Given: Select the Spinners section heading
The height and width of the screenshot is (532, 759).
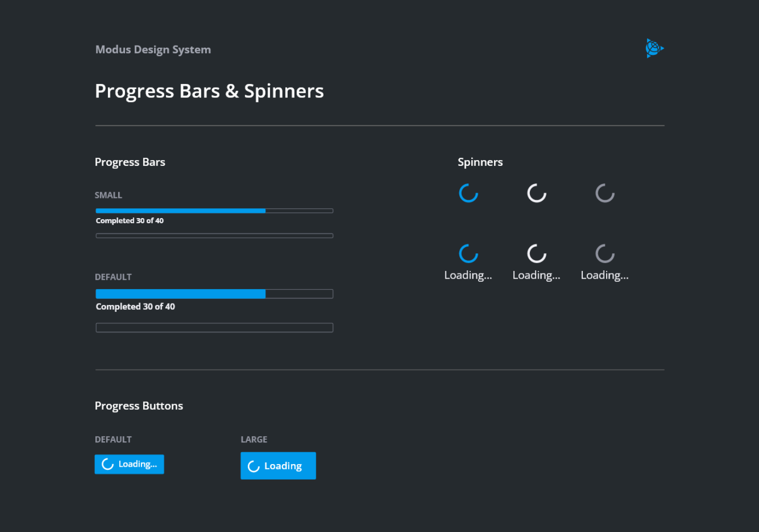Looking at the screenshot, I should click(x=480, y=162).
